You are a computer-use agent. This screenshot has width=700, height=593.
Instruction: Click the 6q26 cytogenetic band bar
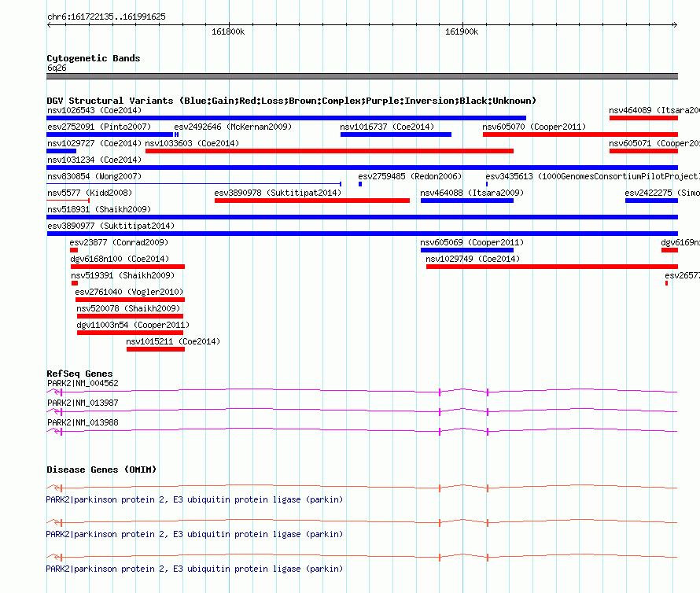tap(362, 76)
